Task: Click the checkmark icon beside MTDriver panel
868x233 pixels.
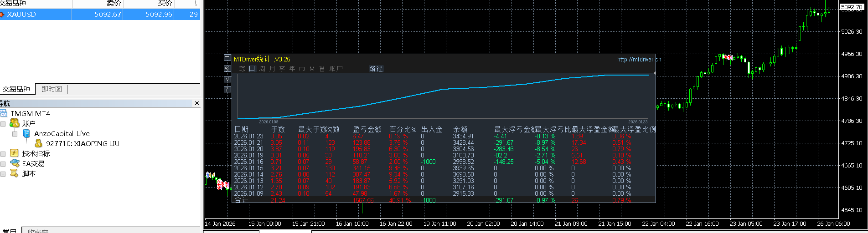Action: click(x=227, y=79)
